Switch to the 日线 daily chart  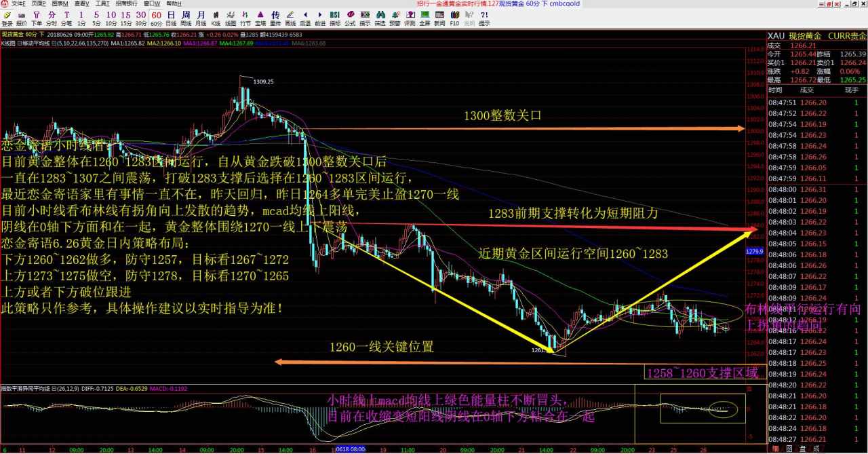172,18
